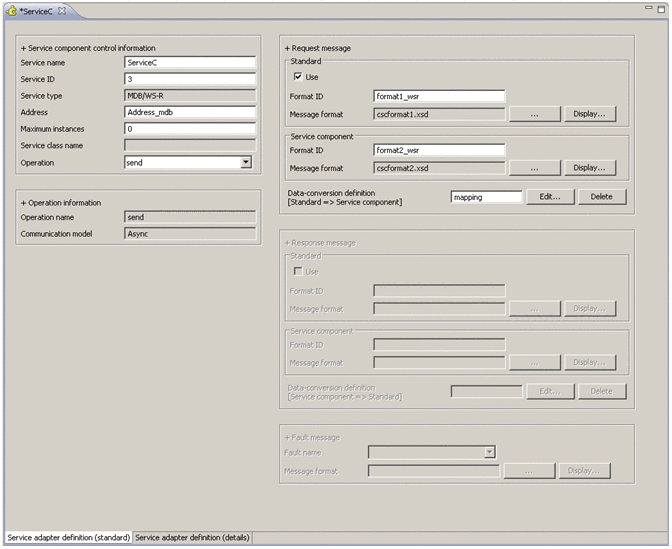Collapse the Request message section
This screenshot has width=672, height=549.
288,48
